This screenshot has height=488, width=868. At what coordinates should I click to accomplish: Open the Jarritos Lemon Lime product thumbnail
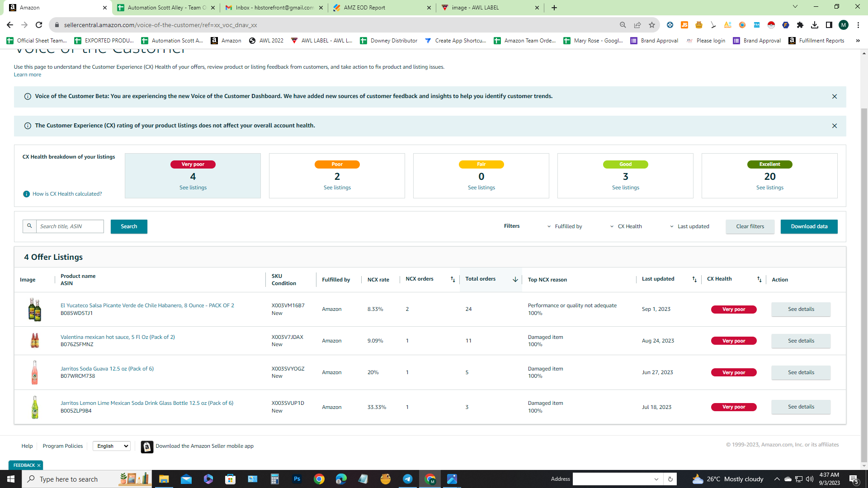[35, 407]
